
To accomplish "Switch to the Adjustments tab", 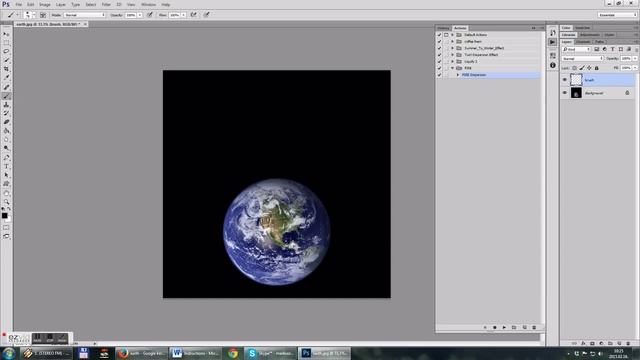I will pos(590,35).
